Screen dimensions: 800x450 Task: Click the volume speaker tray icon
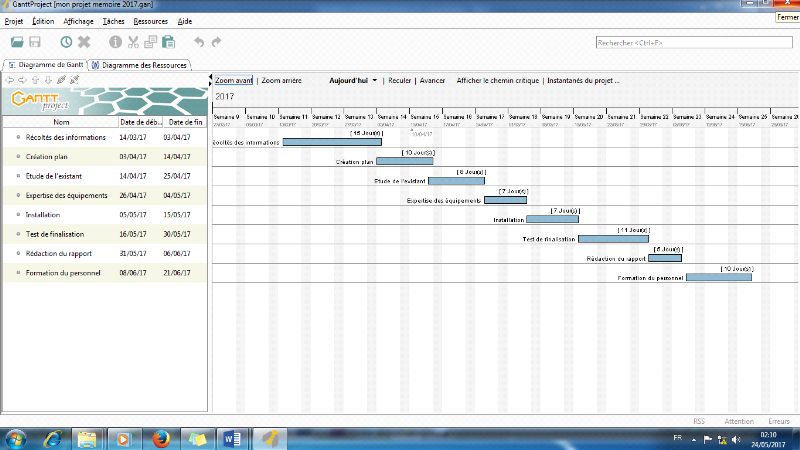point(736,439)
